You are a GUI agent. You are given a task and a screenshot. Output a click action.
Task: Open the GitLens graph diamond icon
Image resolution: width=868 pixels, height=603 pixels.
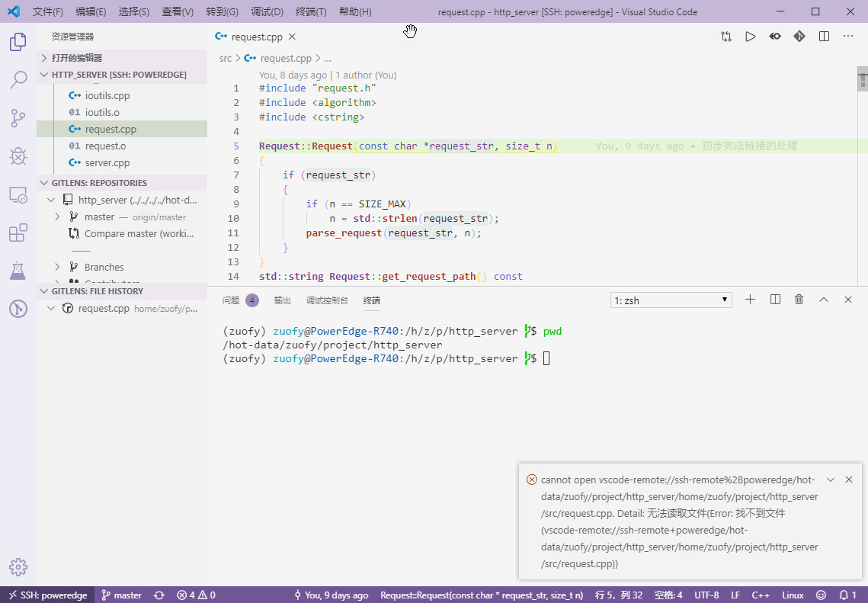pyautogui.click(x=799, y=36)
